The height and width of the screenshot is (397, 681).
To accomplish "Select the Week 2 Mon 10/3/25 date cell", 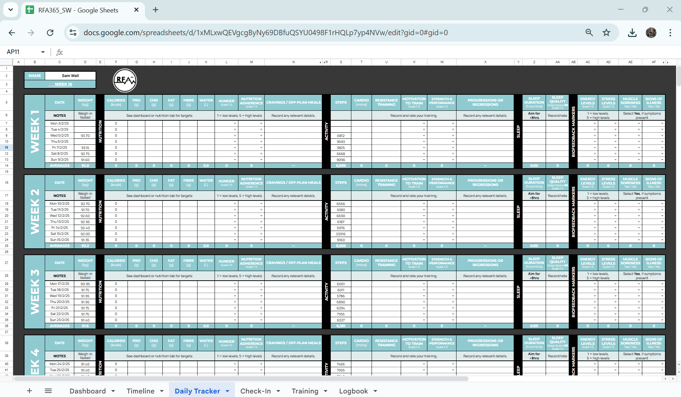I will [60, 204].
